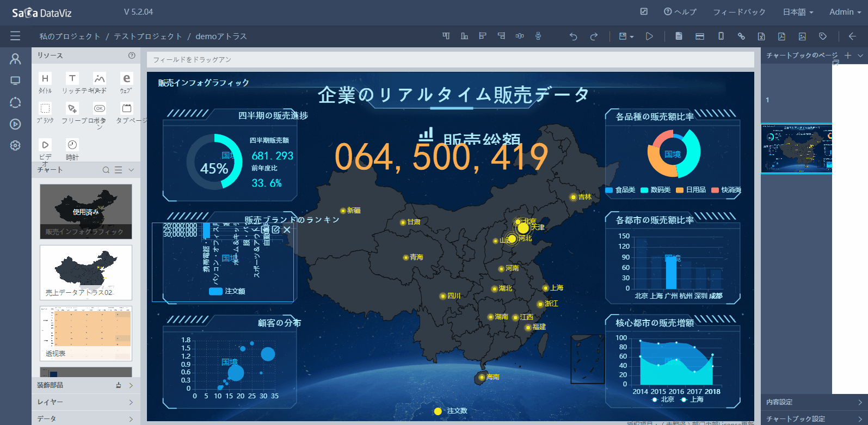This screenshot has width=868, height=425.
Task: Export chartbook as image
Action: point(802,36)
